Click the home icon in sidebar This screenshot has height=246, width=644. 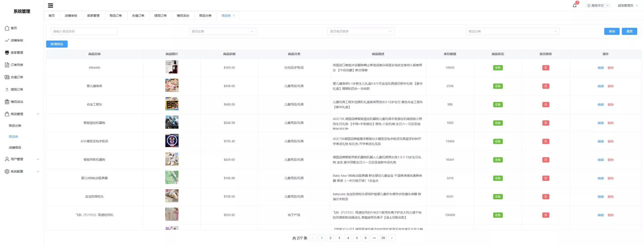coord(7,28)
